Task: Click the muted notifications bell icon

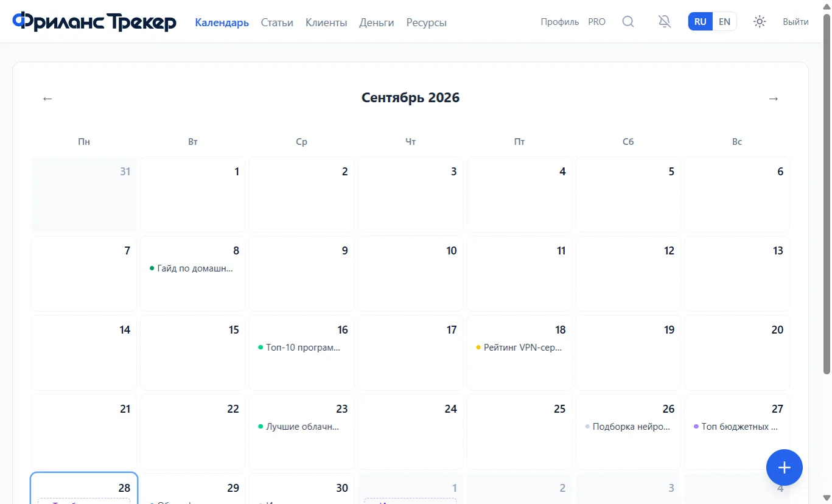Action: 665,22
